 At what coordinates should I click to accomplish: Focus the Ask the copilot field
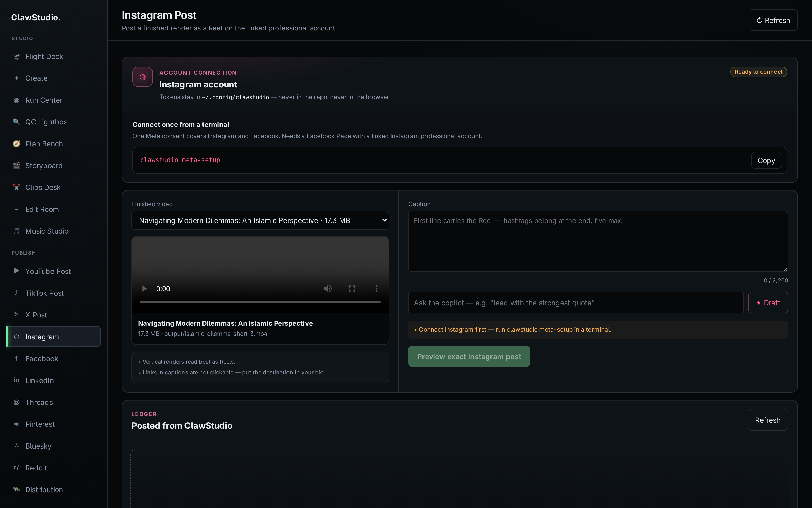[x=576, y=303]
